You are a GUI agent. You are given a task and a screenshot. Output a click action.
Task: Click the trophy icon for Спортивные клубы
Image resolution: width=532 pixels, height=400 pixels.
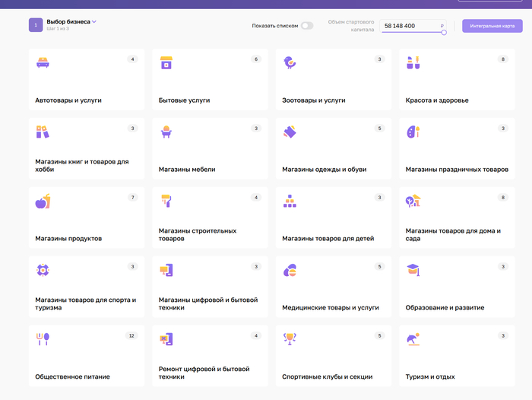coord(290,338)
